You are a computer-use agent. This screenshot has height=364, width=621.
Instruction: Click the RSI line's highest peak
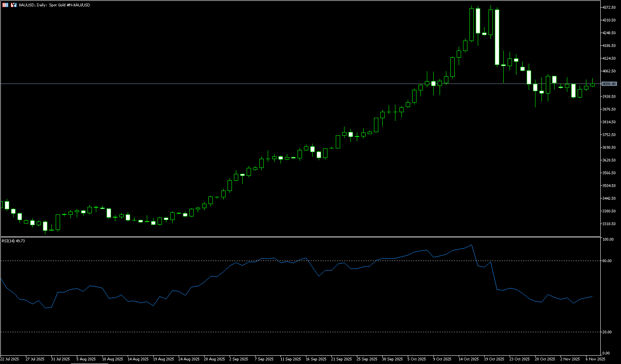pos(471,245)
